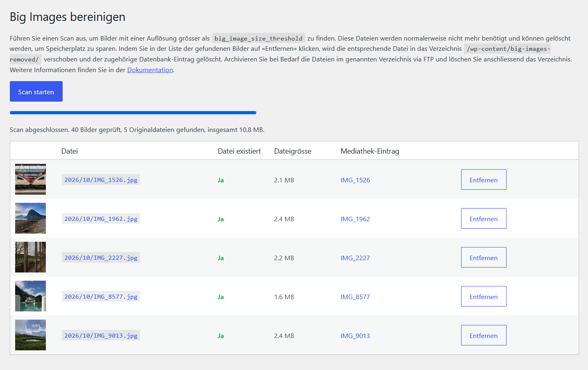Click the Ja status in IMG_1962 row

tap(221, 219)
